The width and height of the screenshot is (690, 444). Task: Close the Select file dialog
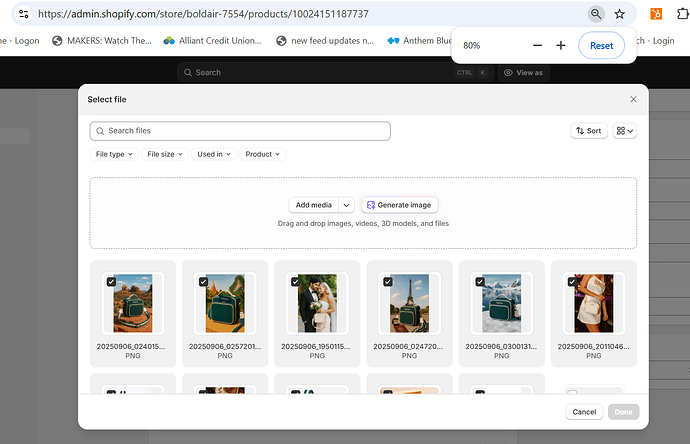633,99
